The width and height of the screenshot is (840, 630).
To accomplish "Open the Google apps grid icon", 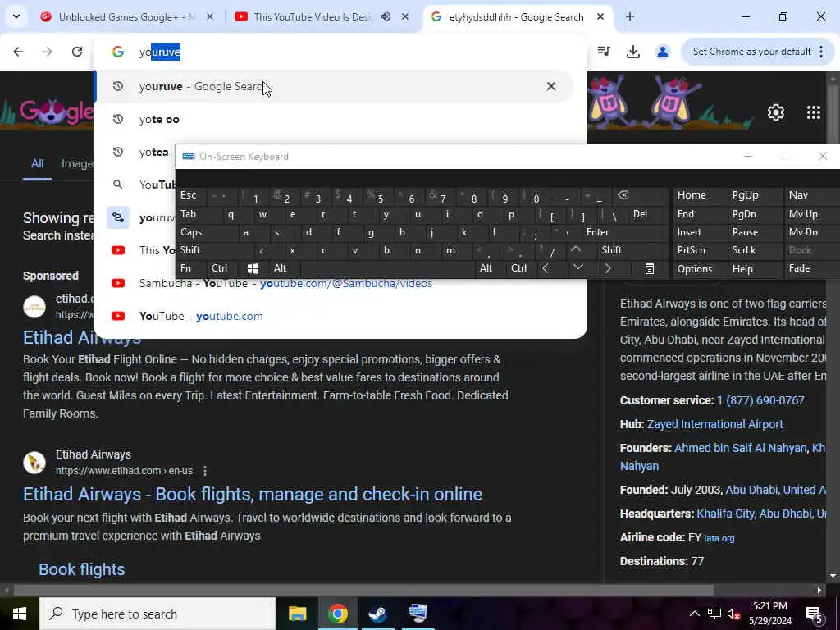I will pos(814,112).
